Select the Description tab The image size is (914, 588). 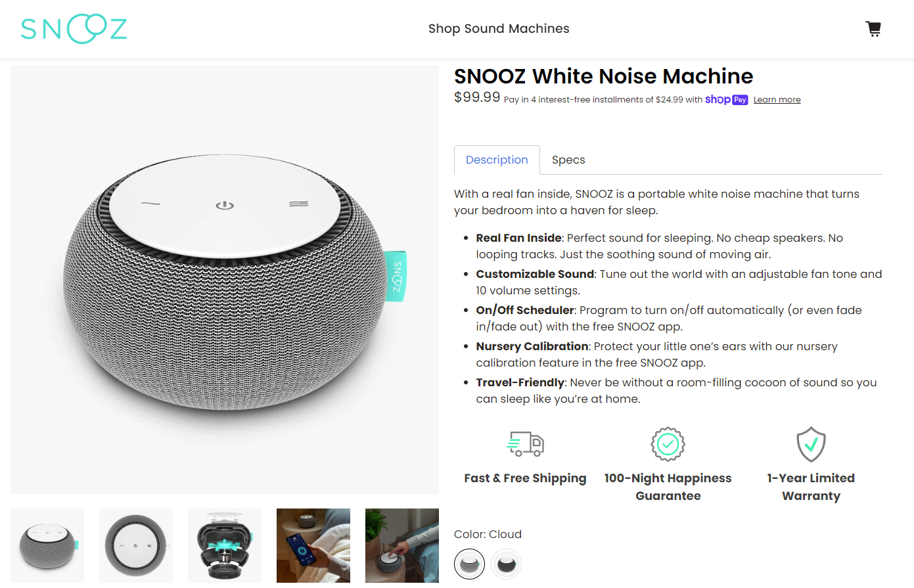pyautogui.click(x=497, y=160)
